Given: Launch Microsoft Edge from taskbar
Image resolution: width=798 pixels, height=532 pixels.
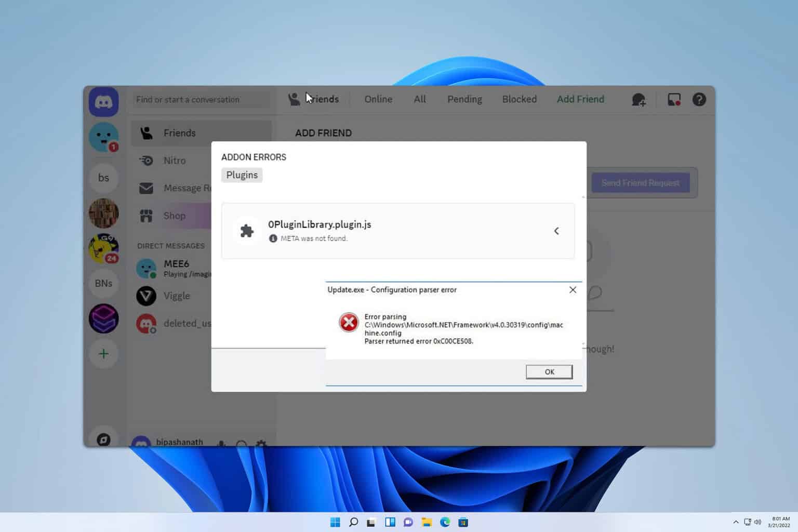Looking at the screenshot, I should click(445, 522).
